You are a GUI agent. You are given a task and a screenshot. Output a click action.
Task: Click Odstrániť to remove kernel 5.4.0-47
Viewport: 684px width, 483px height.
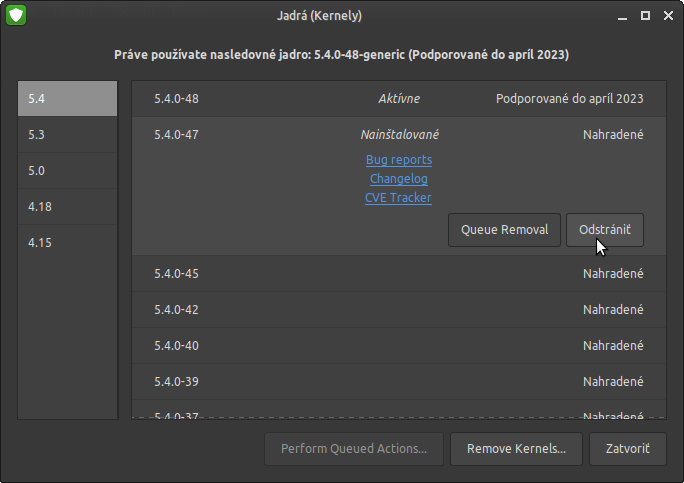pos(604,230)
